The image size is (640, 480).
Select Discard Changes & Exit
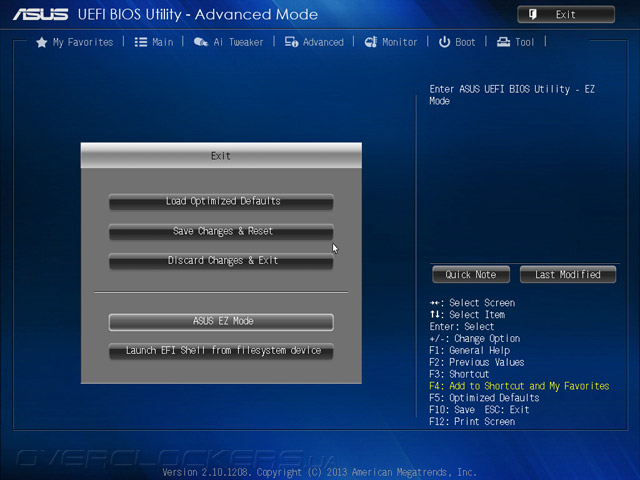click(x=221, y=261)
